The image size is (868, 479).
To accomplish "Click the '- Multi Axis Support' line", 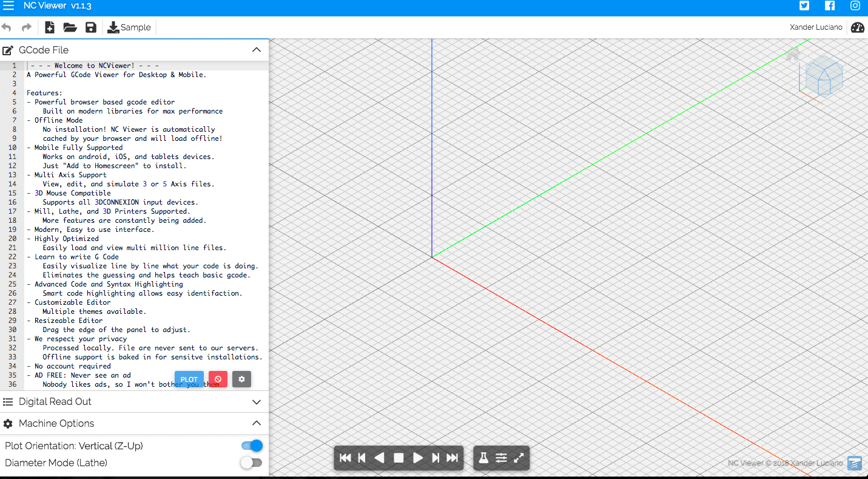I will [x=67, y=175].
